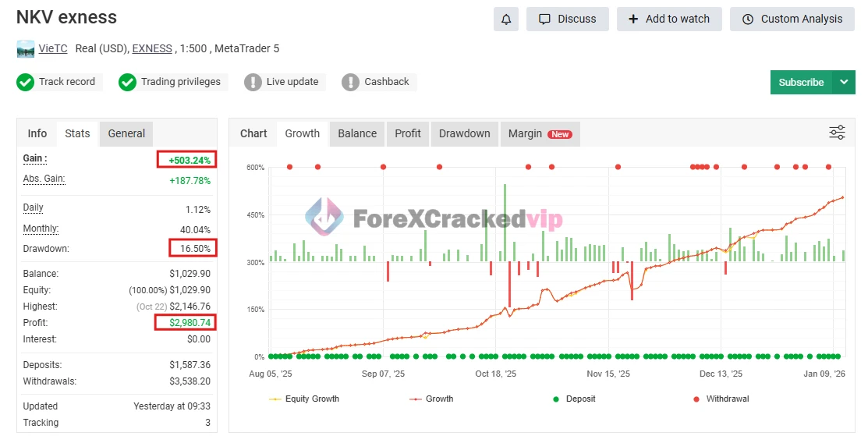Click the Daily label

(34, 207)
